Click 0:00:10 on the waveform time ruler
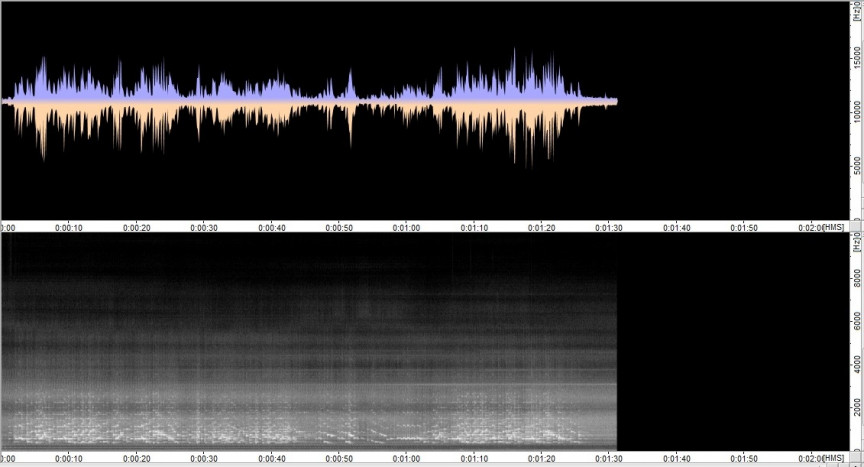864x467 pixels. [69, 227]
